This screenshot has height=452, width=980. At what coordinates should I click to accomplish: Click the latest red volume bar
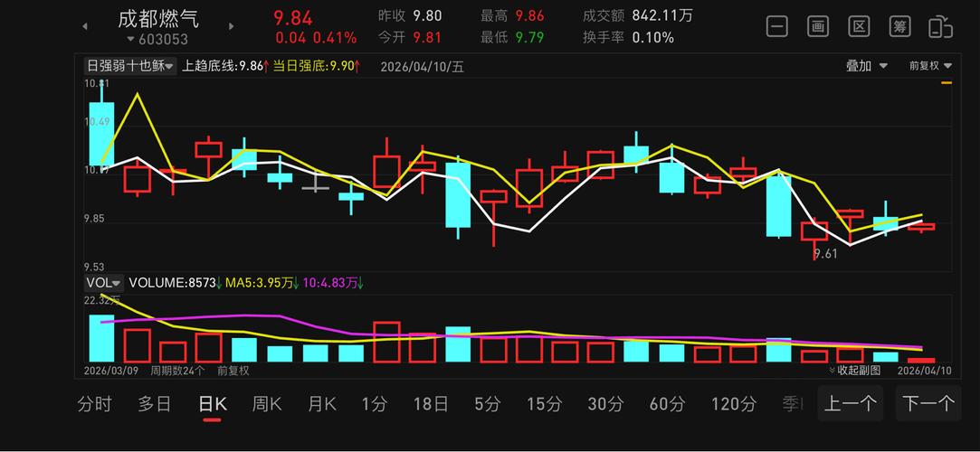coord(920,360)
